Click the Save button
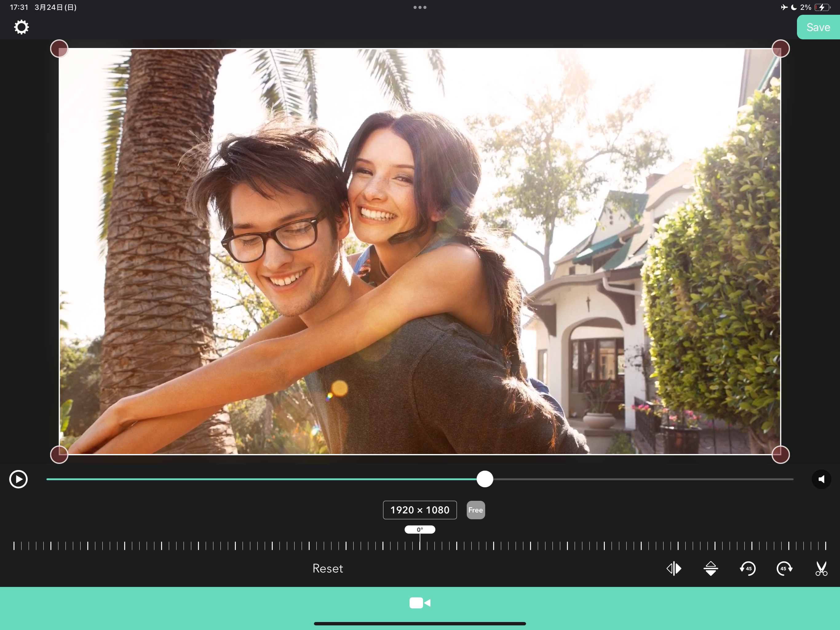 818,27
